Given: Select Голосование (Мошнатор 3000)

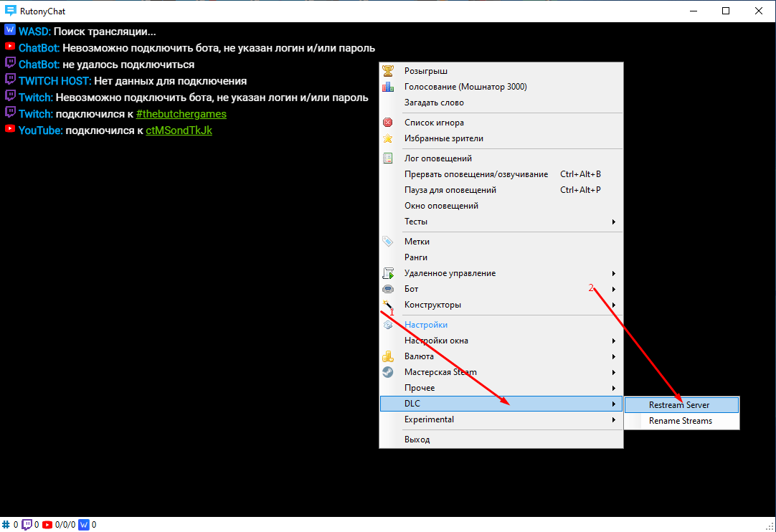Looking at the screenshot, I should [501, 87].
